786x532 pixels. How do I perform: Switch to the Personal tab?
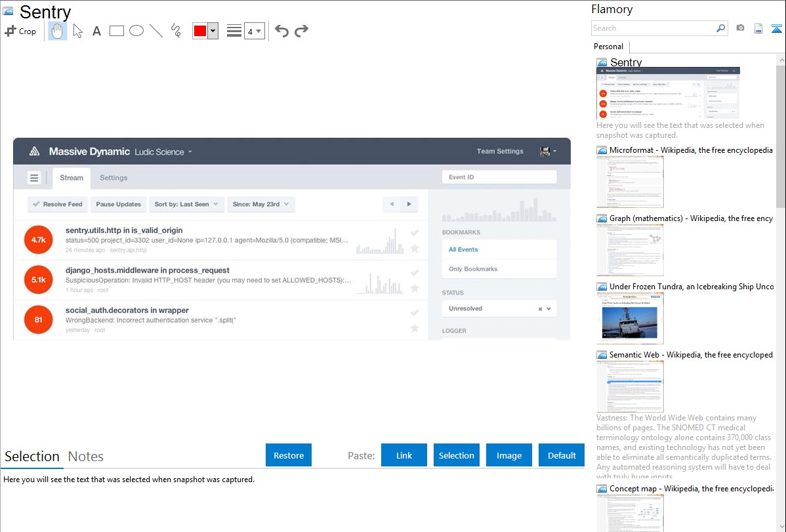609,47
